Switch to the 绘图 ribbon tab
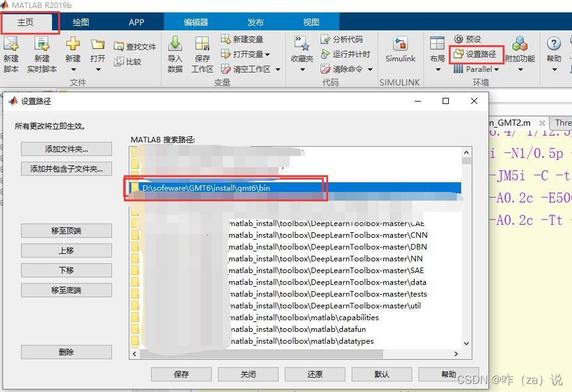The width and height of the screenshot is (572, 392). point(80,22)
